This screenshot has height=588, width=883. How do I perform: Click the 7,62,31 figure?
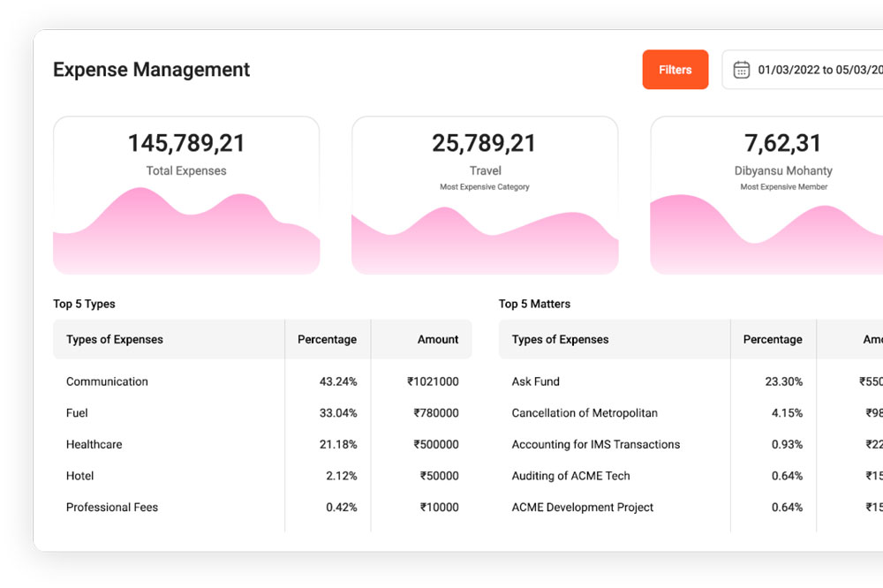tap(783, 143)
